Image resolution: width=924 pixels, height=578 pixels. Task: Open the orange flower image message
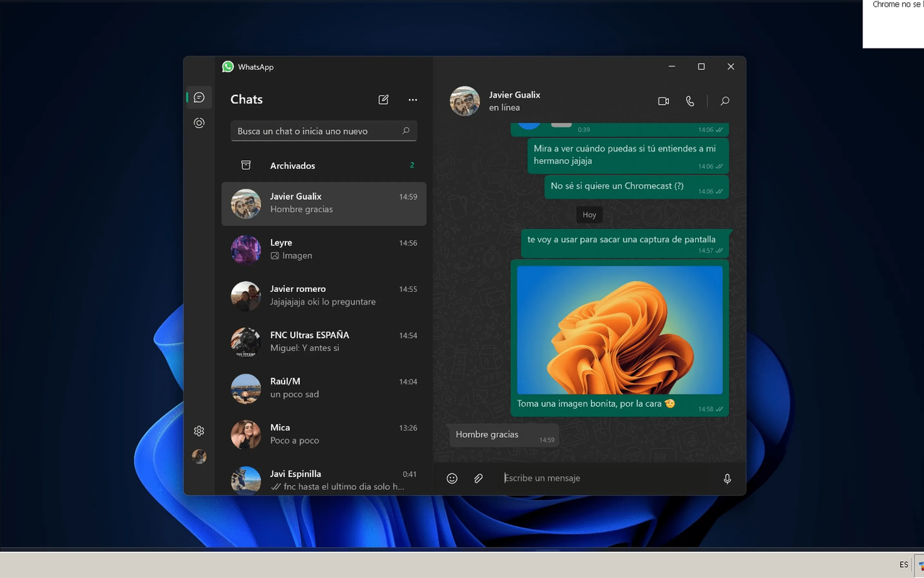tap(620, 329)
